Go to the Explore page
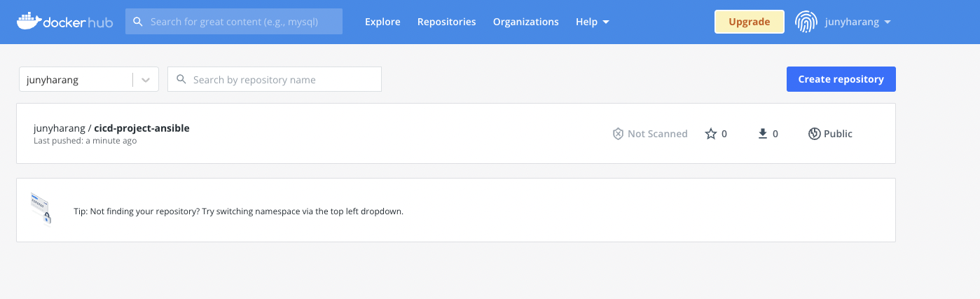This screenshot has height=299, width=980. pos(382,22)
